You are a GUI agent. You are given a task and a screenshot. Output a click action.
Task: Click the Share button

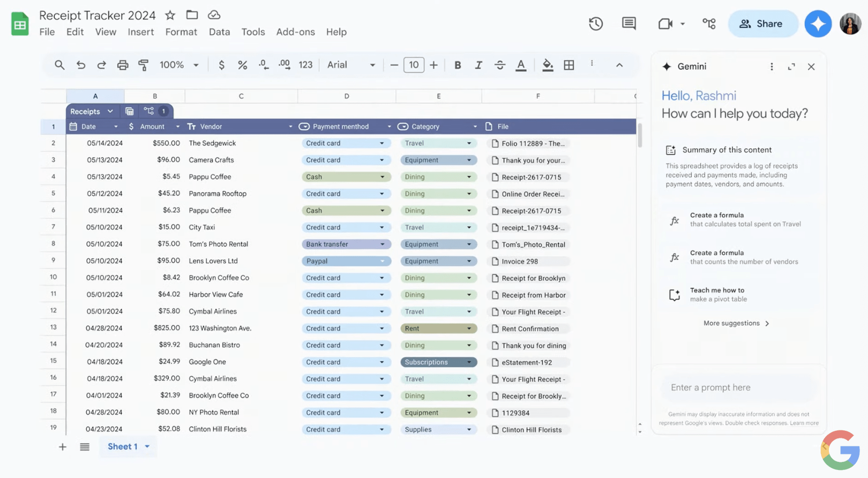click(762, 24)
